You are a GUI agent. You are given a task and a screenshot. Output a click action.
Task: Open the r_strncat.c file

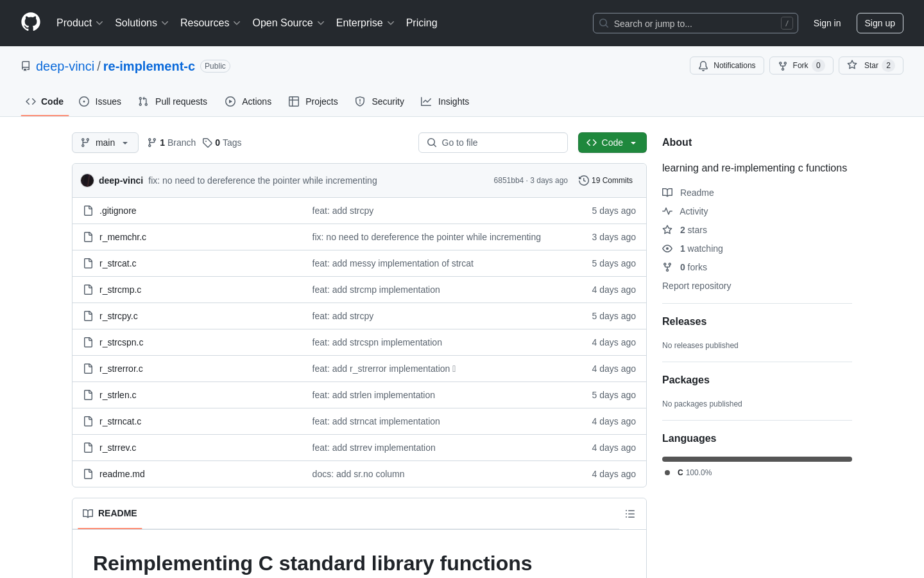pos(120,421)
